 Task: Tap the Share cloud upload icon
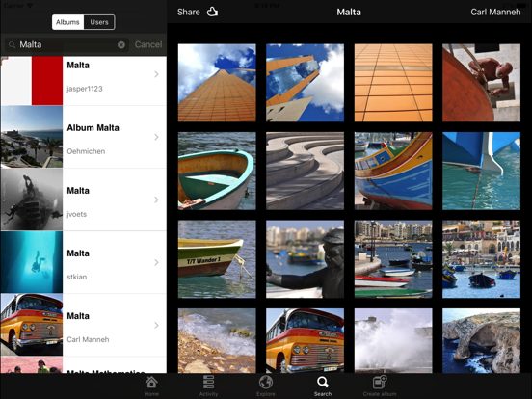[x=212, y=12]
